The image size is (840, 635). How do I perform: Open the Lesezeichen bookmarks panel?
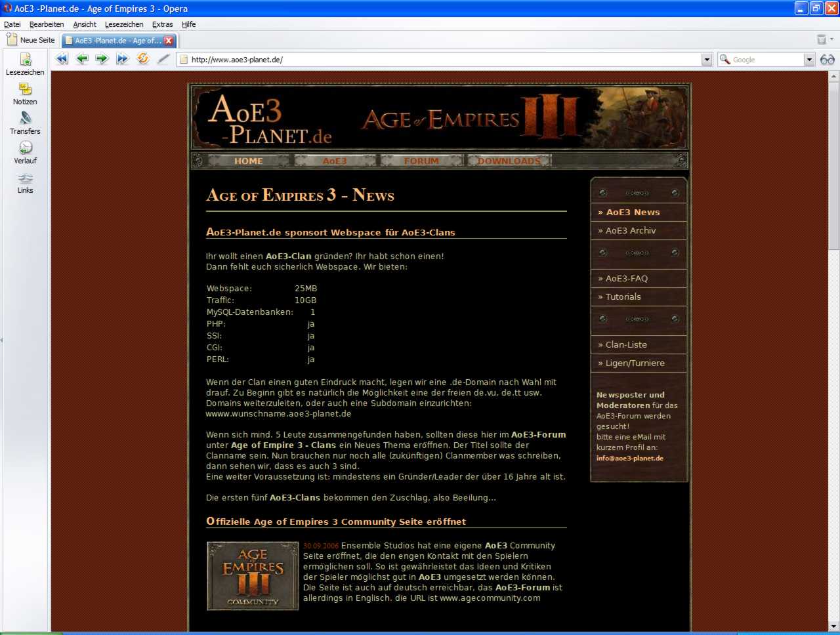pyautogui.click(x=25, y=64)
